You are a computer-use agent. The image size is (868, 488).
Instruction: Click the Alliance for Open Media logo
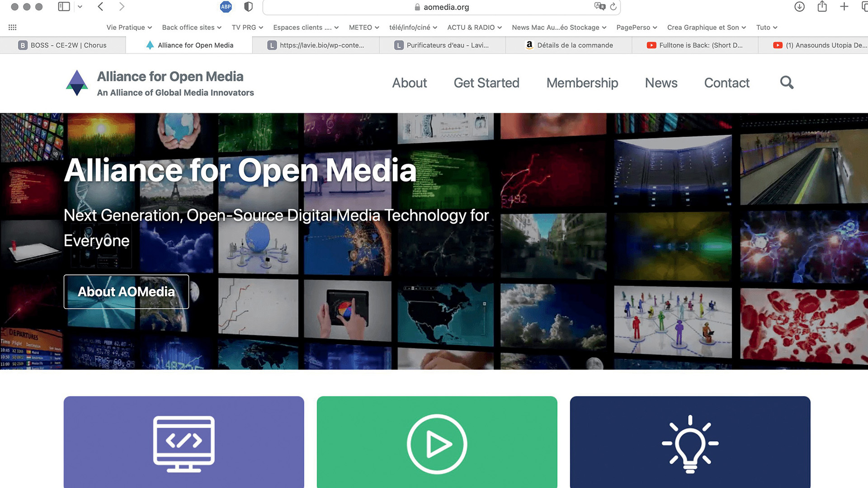point(77,83)
